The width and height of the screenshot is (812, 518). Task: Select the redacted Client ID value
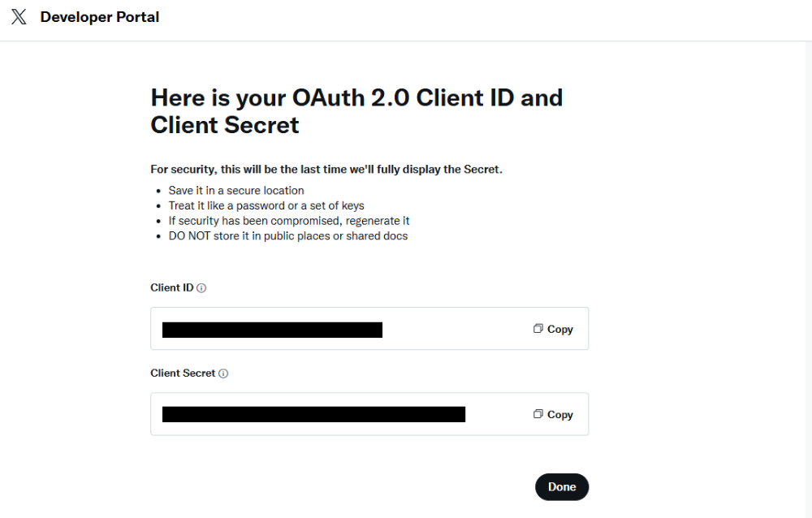click(272, 330)
